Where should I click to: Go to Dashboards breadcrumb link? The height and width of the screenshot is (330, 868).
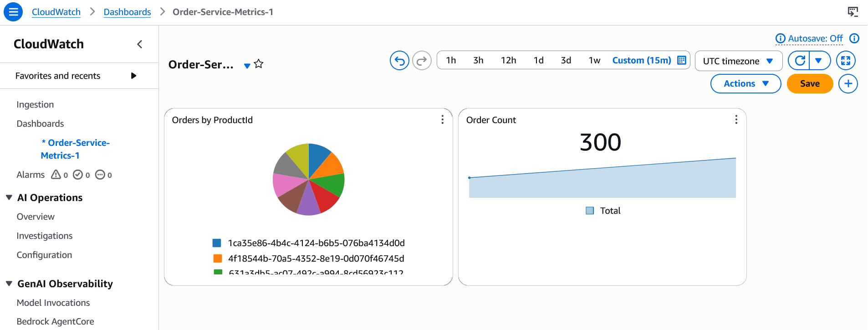point(127,12)
